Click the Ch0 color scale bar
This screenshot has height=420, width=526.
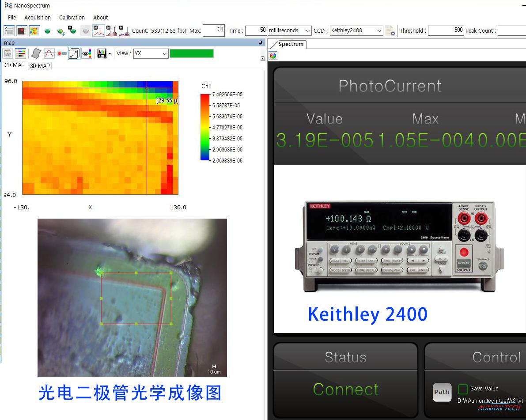[x=205, y=128]
